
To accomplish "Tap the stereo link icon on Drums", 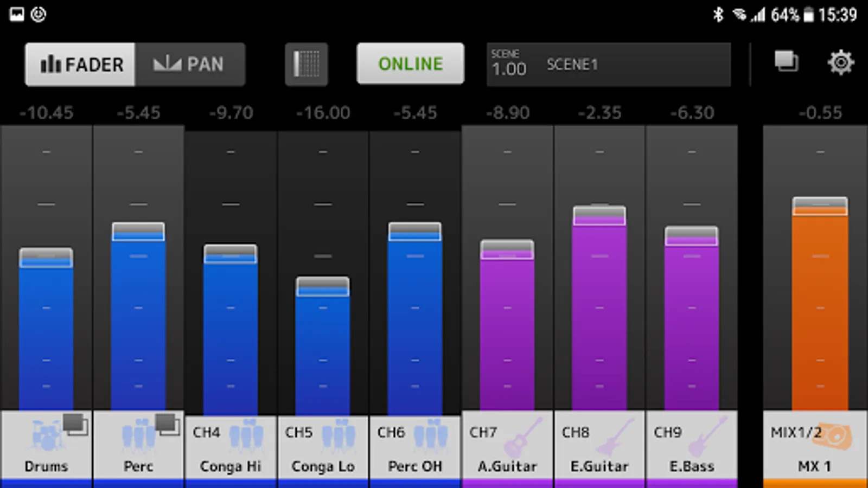I will [75, 424].
